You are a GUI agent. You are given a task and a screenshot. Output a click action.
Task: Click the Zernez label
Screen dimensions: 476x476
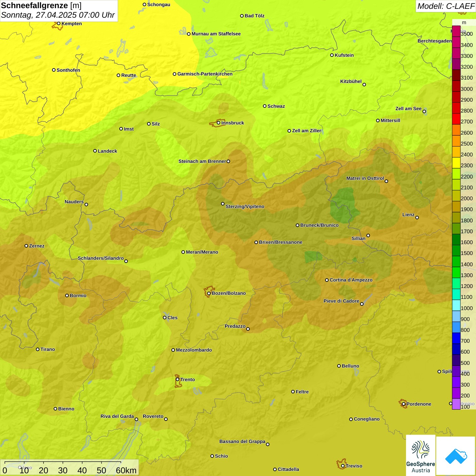pos(37,246)
